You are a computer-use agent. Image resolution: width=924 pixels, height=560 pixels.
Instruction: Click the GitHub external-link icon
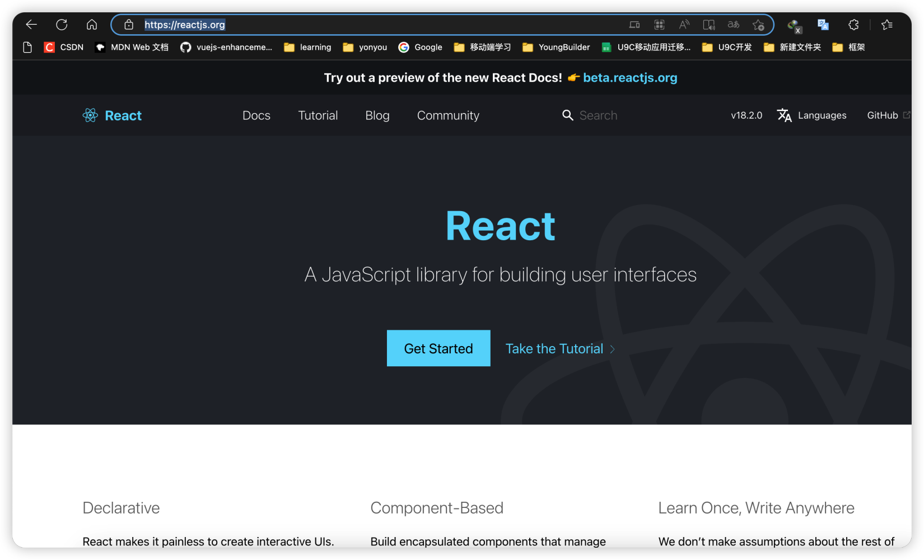click(907, 115)
